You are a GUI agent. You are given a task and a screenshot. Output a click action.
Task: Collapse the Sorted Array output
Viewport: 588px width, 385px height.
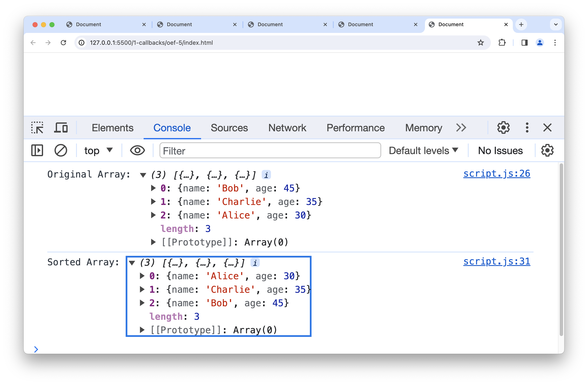click(x=132, y=263)
